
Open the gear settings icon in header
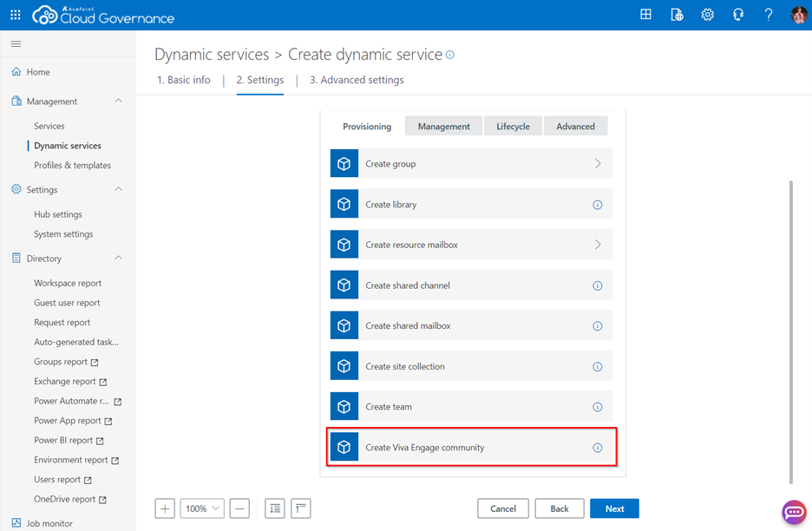point(707,15)
